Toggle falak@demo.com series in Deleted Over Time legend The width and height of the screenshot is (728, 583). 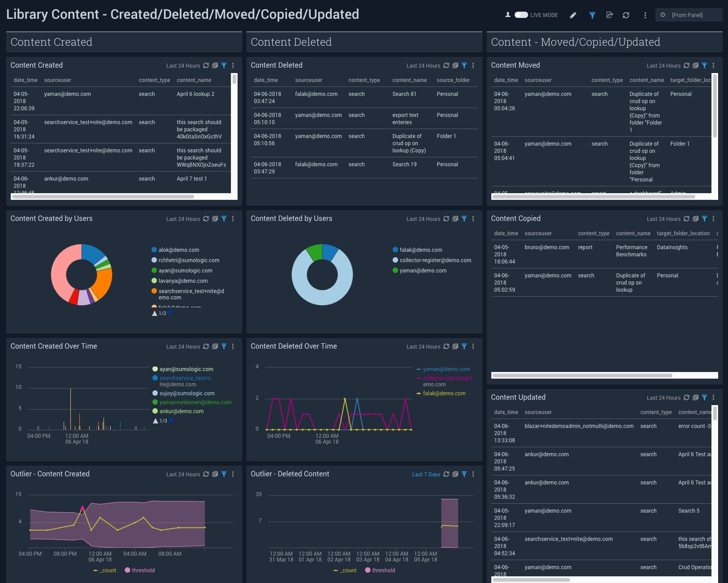444,393
